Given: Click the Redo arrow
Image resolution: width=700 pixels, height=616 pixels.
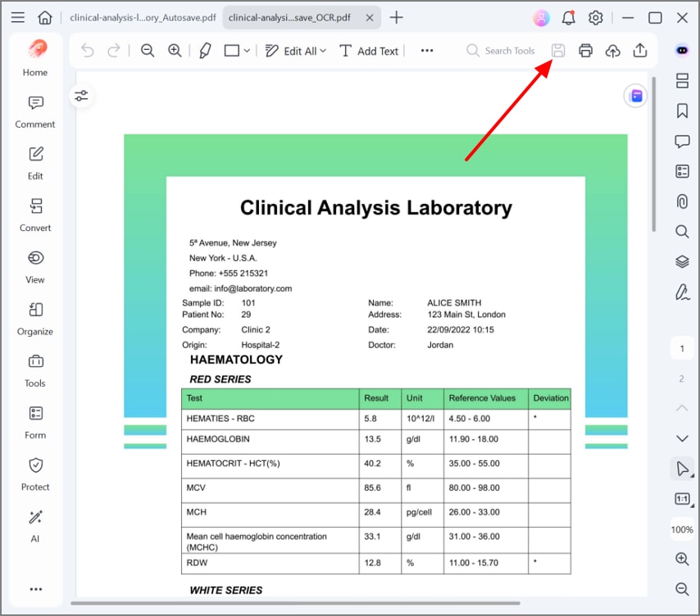Looking at the screenshot, I should (x=114, y=51).
